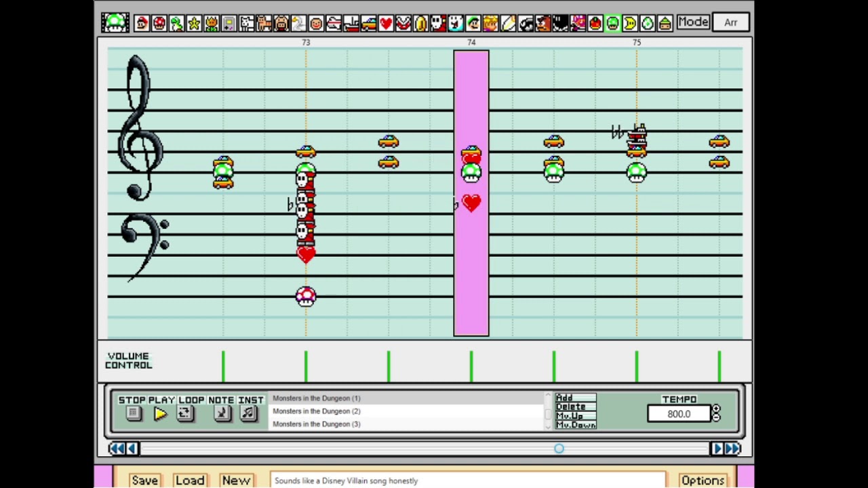Pick the Luigi instrument icon
Image resolution: width=868 pixels, height=488 pixels.
point(473,23)
